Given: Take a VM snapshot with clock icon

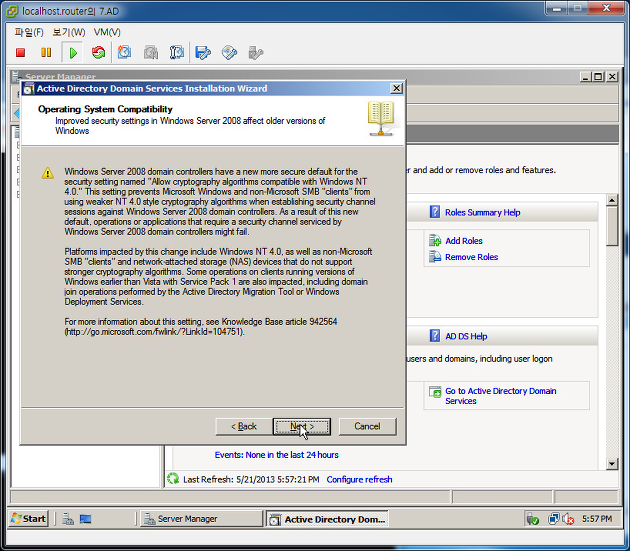Looking at the screenshot, I should coord(124,53).
